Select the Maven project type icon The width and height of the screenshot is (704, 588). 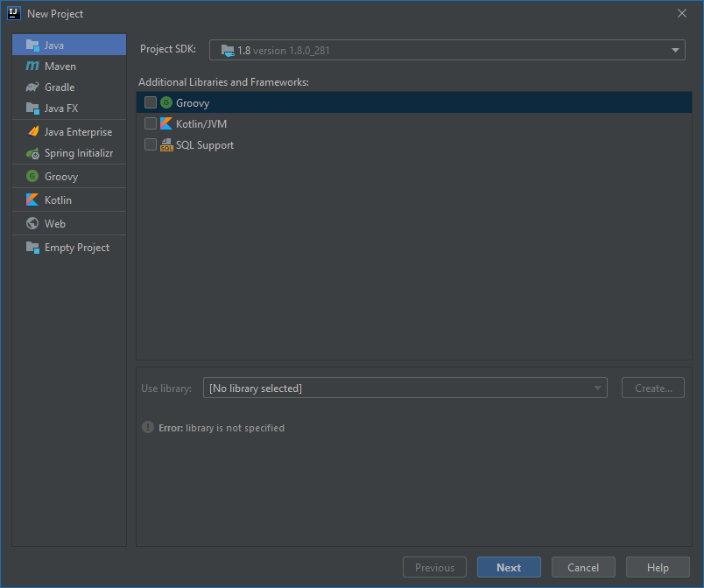(x=32, y=66)
